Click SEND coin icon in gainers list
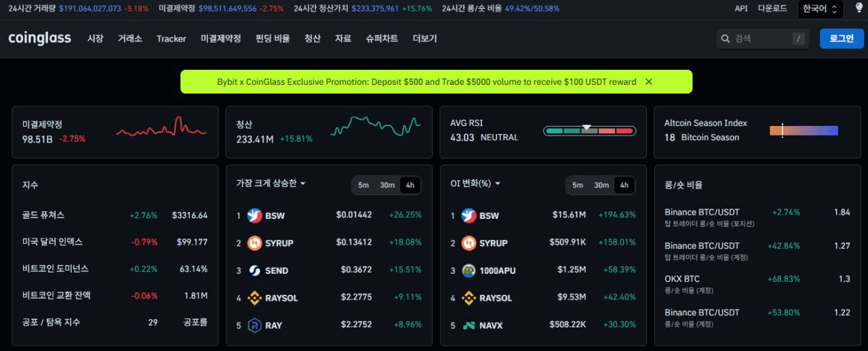Viewport: 868px width, 351px height. (x=255, y=270)
